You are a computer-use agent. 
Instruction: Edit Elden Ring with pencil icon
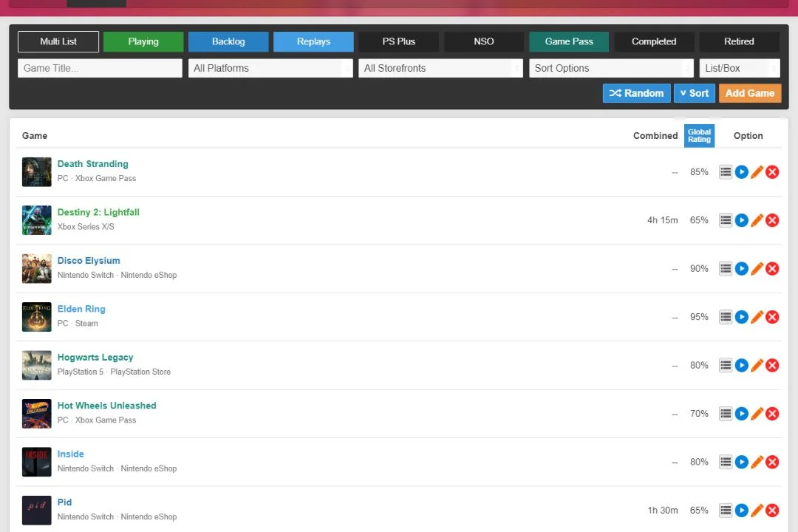(x=757, y=317)
